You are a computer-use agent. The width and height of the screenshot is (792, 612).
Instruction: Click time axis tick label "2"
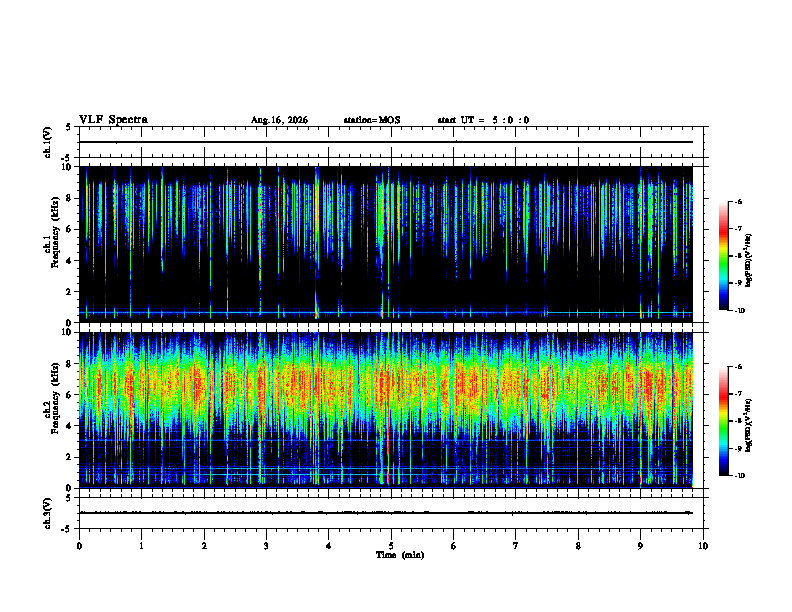click(x=204, y=546)
